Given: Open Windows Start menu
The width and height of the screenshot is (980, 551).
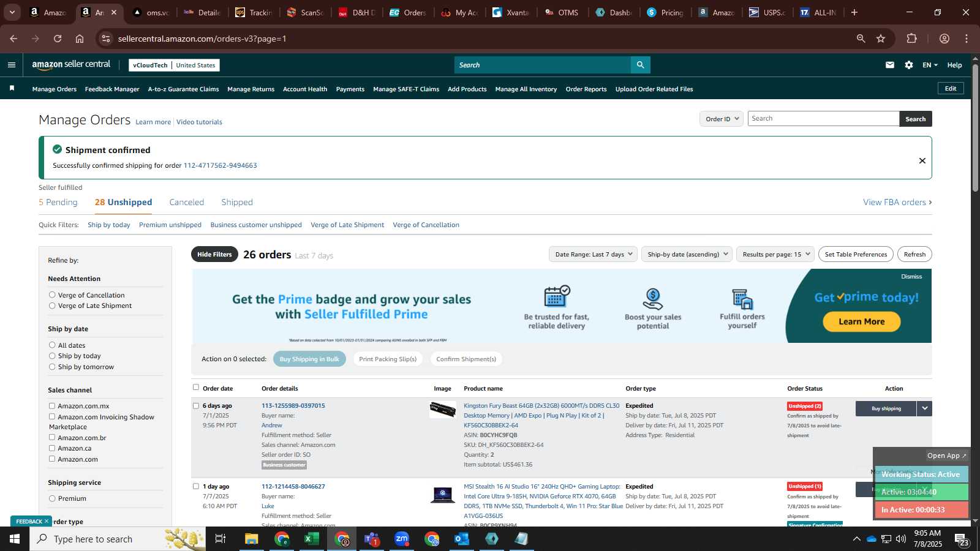Looking at the screenshot, I should click(15, 539).
